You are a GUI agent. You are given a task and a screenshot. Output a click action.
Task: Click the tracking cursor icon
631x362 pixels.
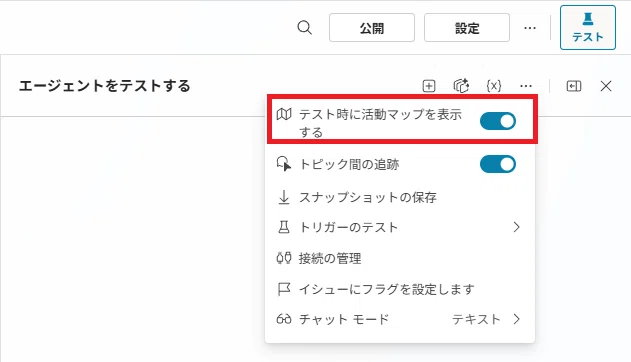coord(284,164)
